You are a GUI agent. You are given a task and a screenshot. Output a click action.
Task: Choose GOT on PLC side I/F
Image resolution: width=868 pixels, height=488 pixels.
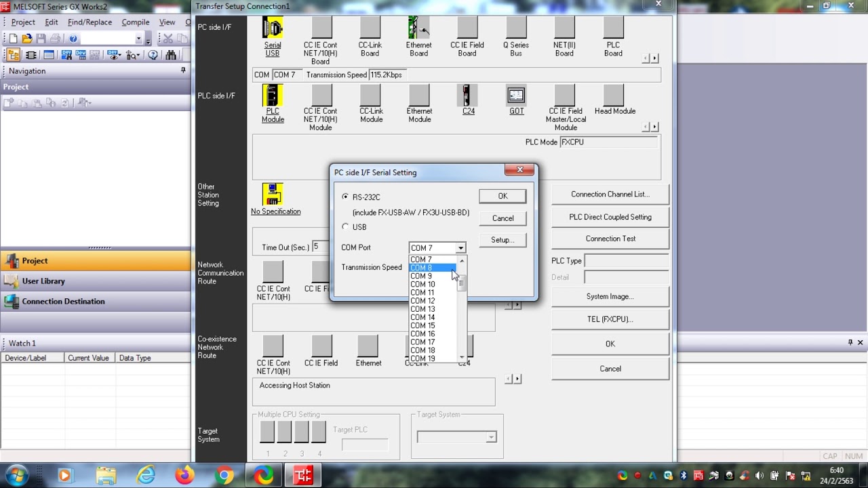pos(516,100)
